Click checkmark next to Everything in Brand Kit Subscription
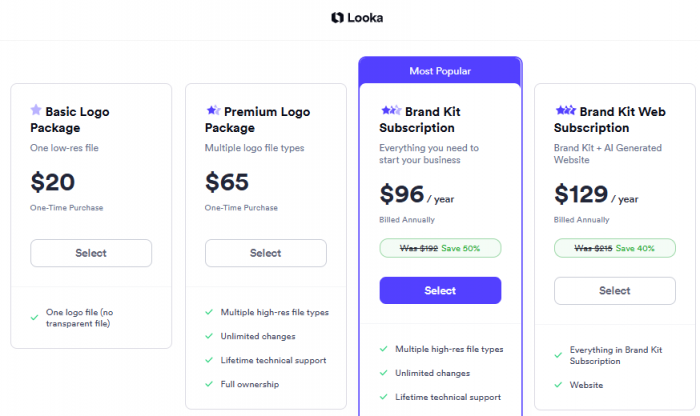Viewport: 700px width, 416px height. [558, 355]
